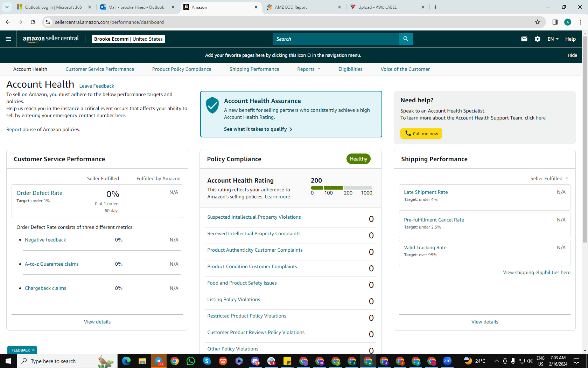The image size is (588, 368).
Task: Open File Explorer from the taskbar
Action: point(142,361)
